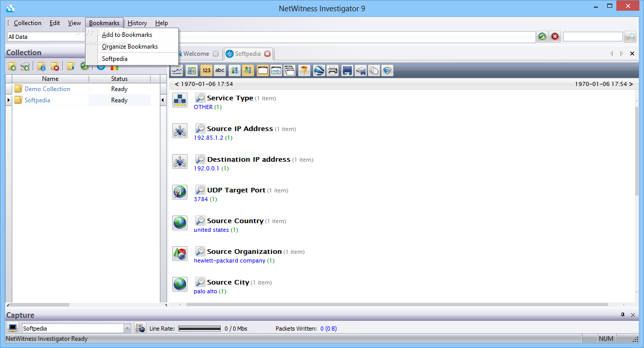This screenshot has height=348, width=644.
Task: Toggle ascending sort green up arrow
Action: pos(234,71)
